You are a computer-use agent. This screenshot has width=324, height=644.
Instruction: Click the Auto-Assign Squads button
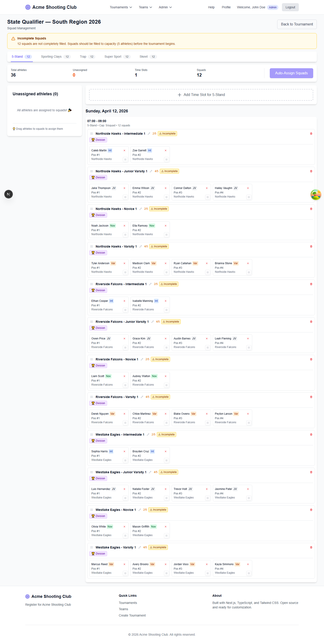(x=291, y=73)
